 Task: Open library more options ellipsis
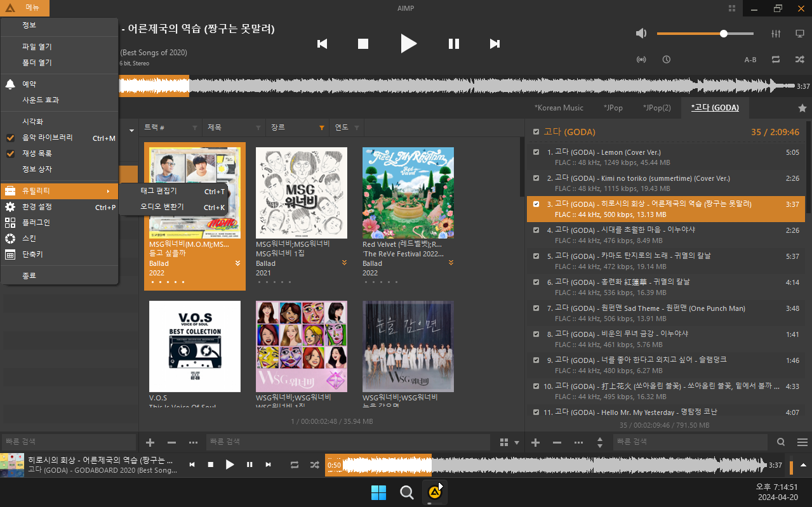193,442
